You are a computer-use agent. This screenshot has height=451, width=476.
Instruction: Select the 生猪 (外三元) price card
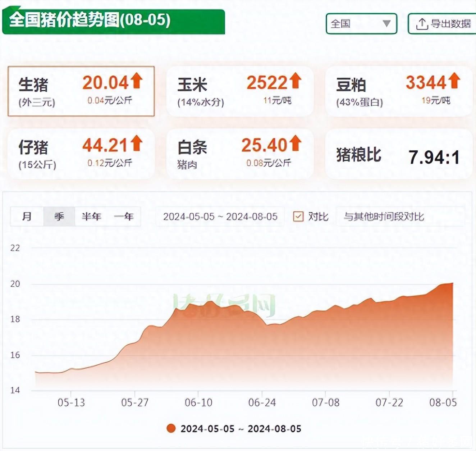tap(81, 91)
